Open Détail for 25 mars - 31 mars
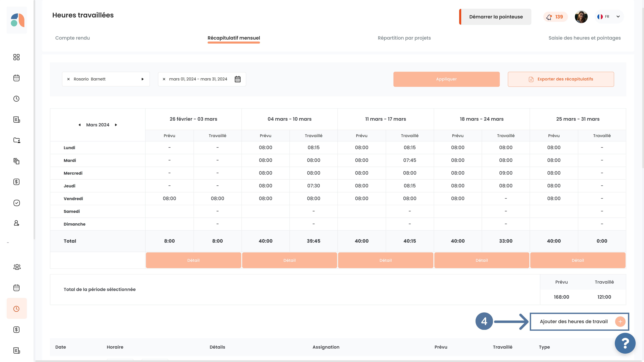644x362 pixels. [578, 260]
